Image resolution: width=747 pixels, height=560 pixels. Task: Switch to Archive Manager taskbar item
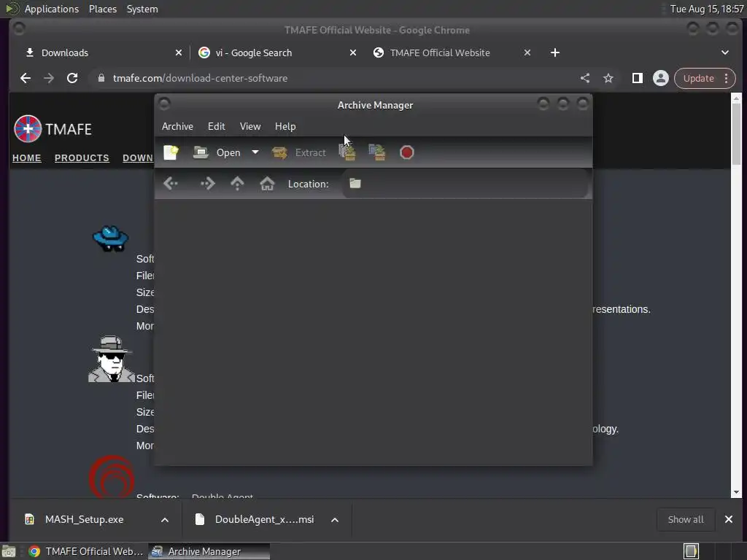click(x=209, y=551)
